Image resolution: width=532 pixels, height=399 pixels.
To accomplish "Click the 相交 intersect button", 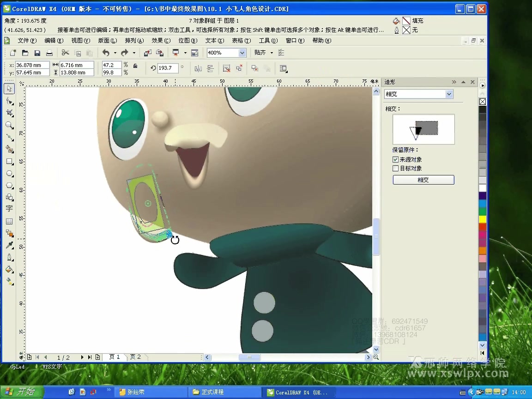I will 423,180.
